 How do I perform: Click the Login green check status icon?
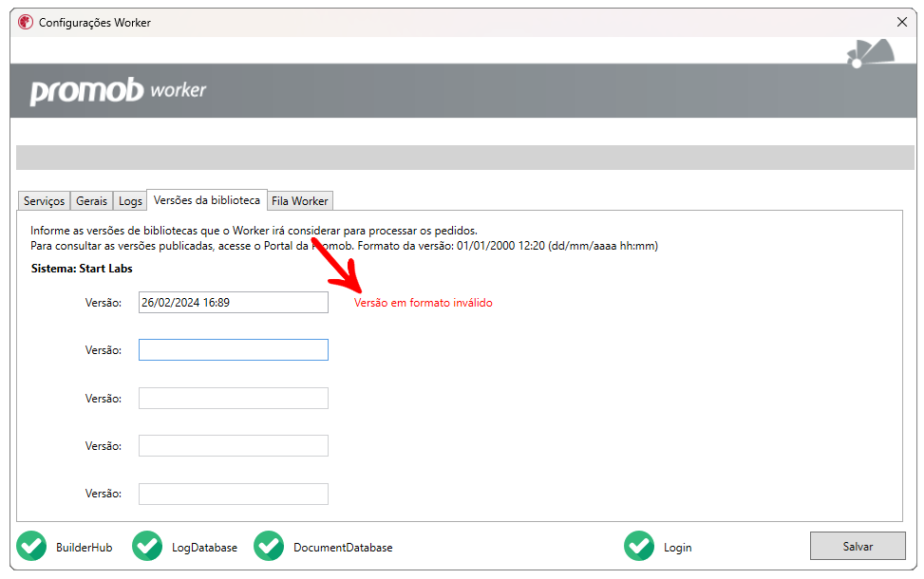point(639,546)
